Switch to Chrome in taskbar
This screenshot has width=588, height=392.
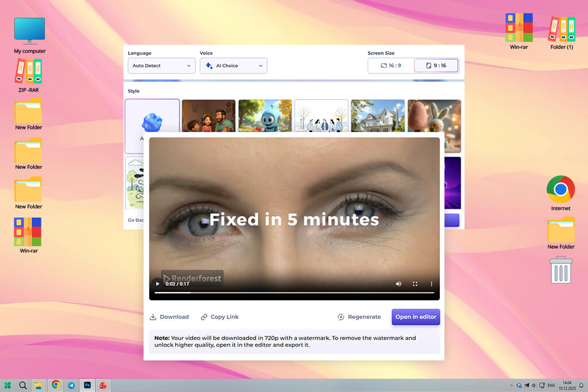(x=56, y=385)
